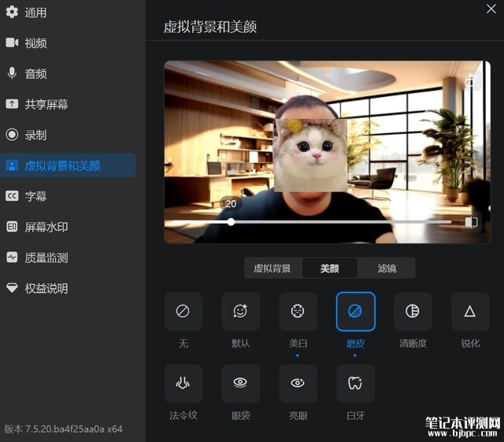Select 法令纹 nasolabial fold effect
This screenshot has height=442, width=504.
tap(183, 384)
